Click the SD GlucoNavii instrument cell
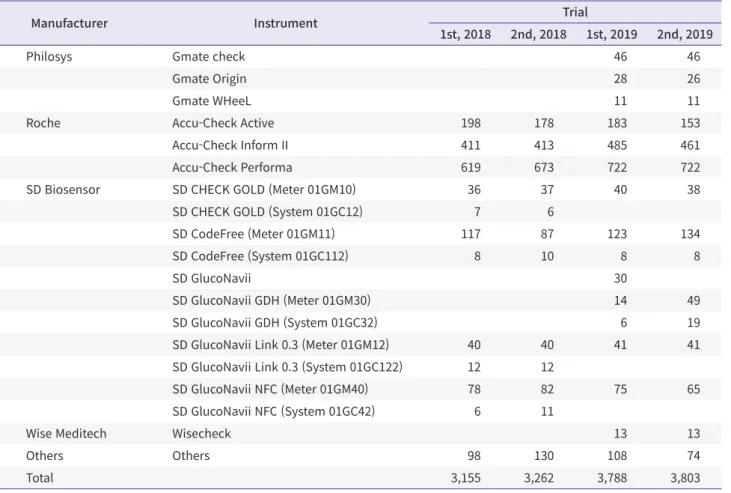 [212, 278]
